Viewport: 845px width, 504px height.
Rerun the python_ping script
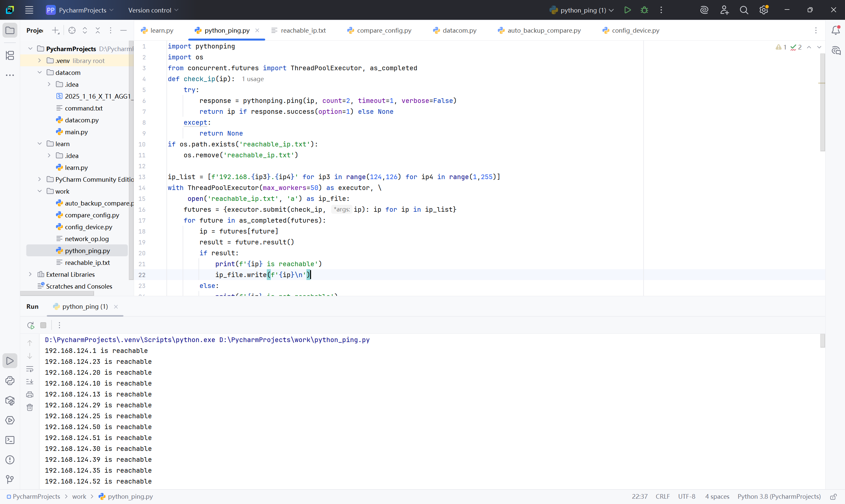coord(30,325)
